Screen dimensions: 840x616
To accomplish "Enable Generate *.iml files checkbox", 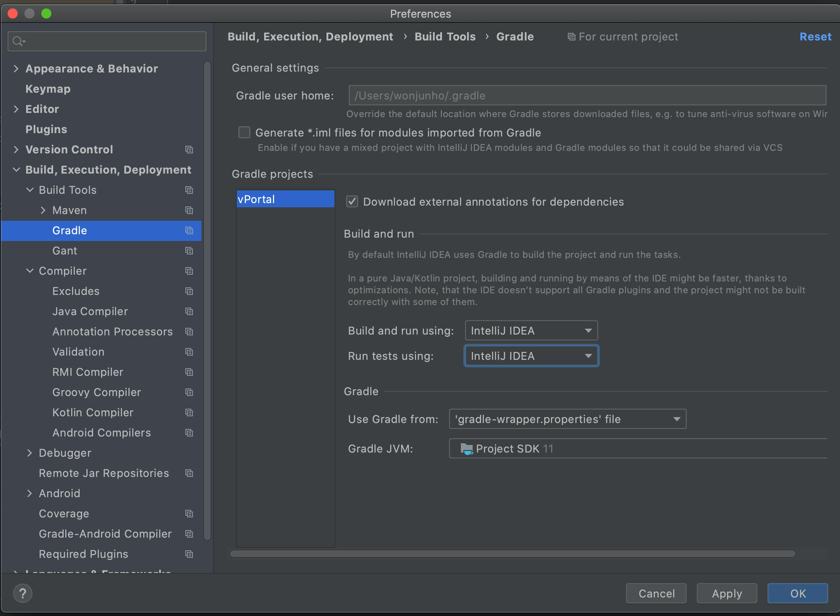I will tap(244, 133).
